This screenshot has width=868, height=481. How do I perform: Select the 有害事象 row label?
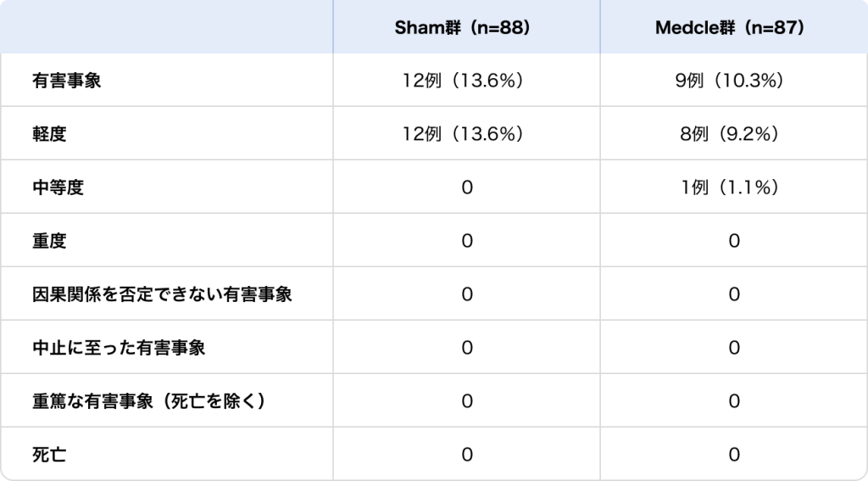(x=67, y=81)
